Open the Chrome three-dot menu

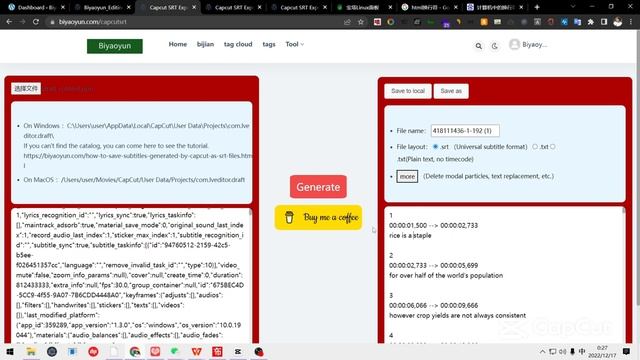point(631,22)
